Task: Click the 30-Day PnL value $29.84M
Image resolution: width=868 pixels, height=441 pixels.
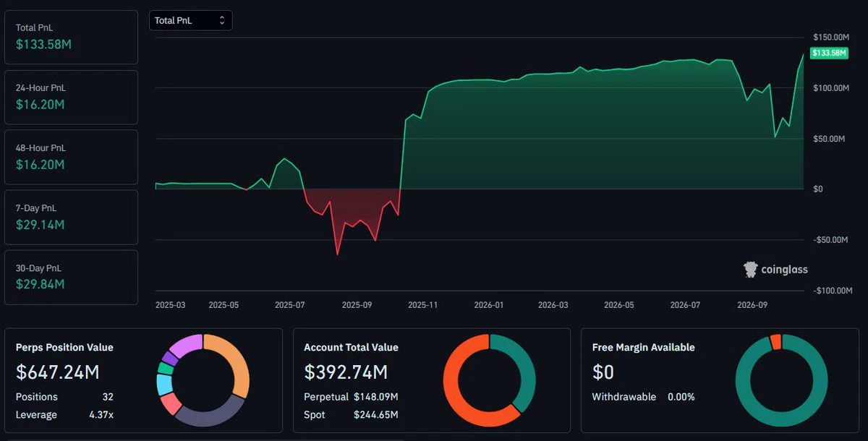Action: [x=41, y=284]
